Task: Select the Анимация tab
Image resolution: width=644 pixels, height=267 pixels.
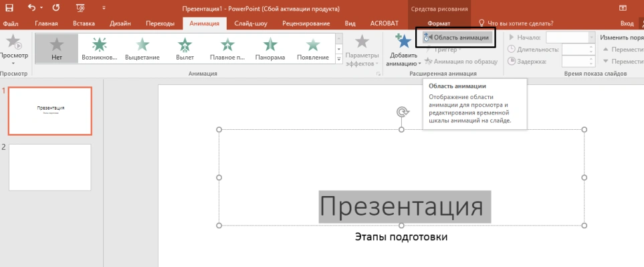Action: [x=205, y=23]
